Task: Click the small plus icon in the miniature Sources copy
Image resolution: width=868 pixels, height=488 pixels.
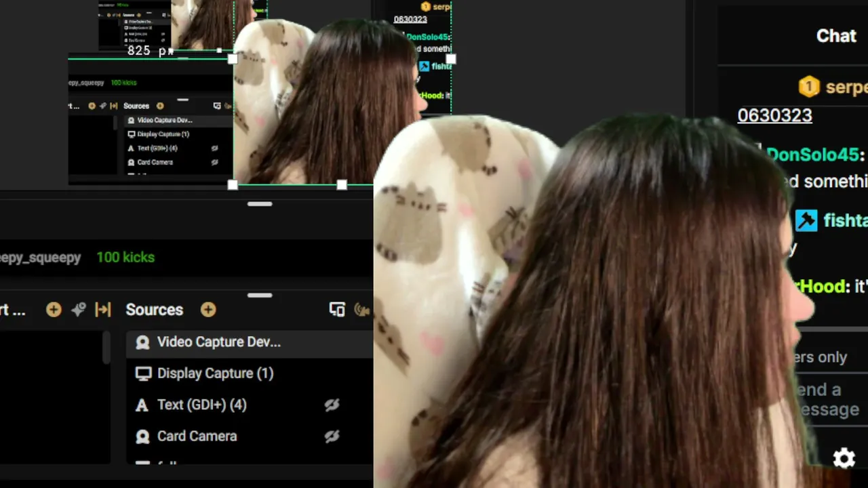Action: [x=160, y=106]
